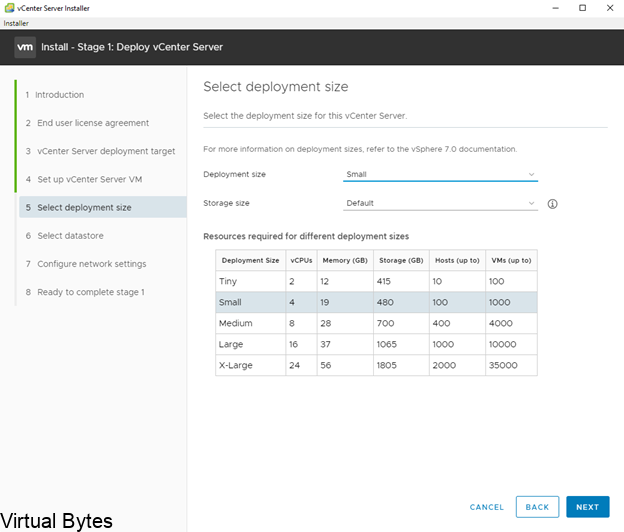Close the installer window

[x=610, y=8]
